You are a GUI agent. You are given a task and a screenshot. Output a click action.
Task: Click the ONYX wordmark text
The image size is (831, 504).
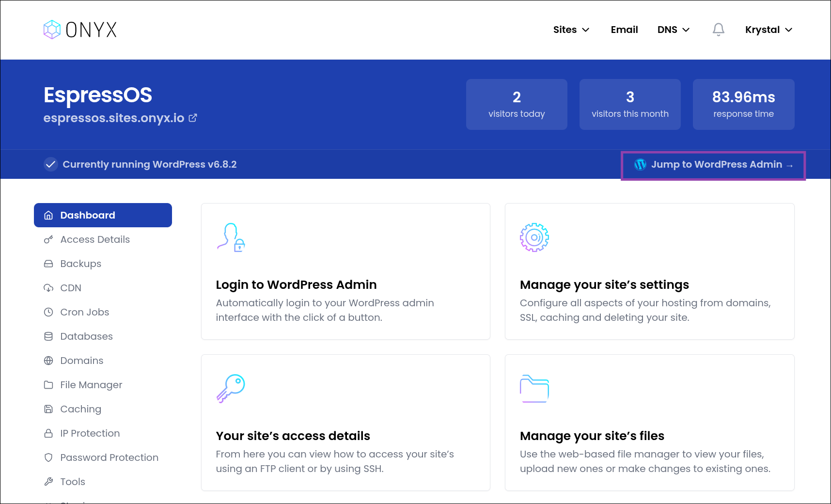(x=91, y=30)
